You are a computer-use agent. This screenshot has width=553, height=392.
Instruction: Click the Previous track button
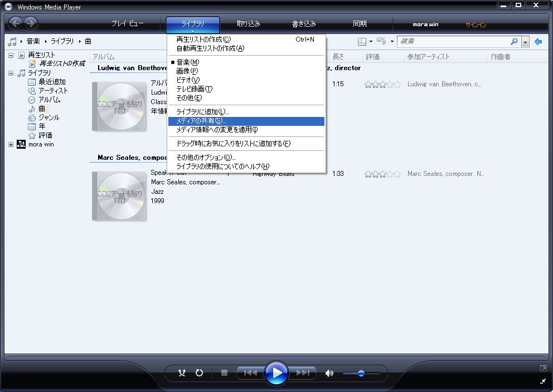250,373
